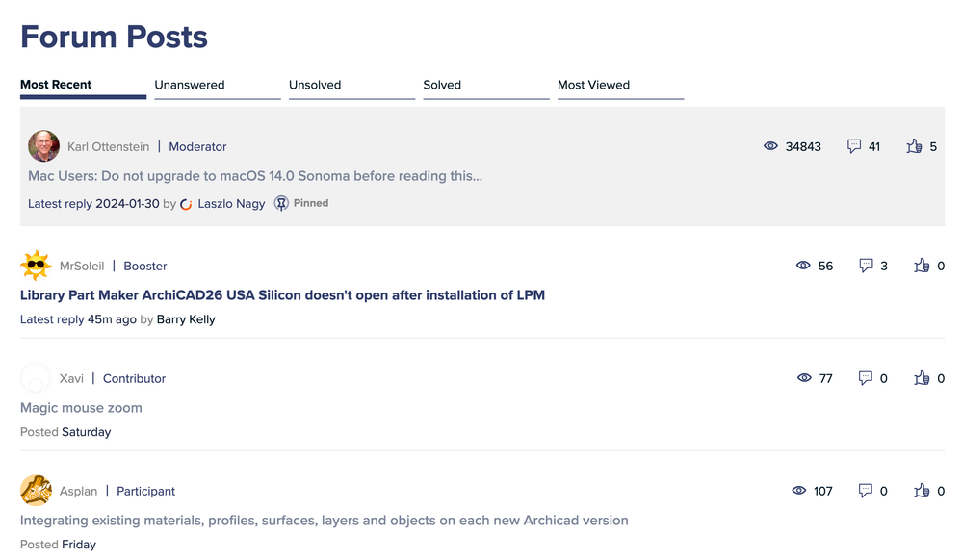Select the Solved tab
Screen dimensions: 962x560
click(442, 85)
